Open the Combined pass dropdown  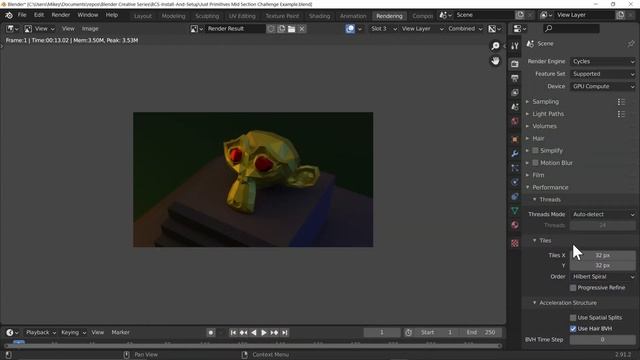tap(465, 29)
